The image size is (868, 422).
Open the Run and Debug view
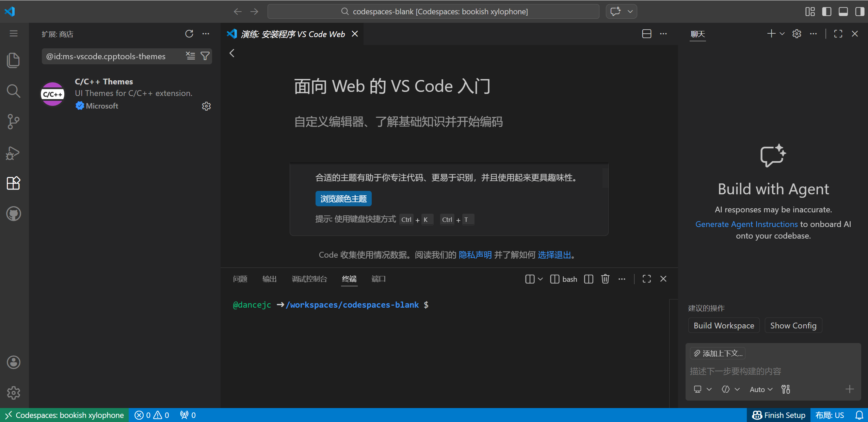[x=13, y=153]
